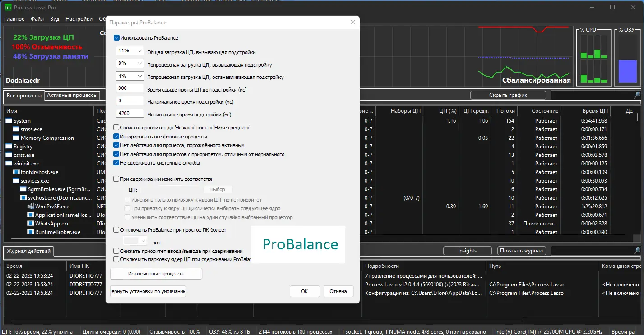Toggle Нет действия для процессов с приоритетом, отличным от нормального
The image size is (644, 335).
tap(116, 154)
